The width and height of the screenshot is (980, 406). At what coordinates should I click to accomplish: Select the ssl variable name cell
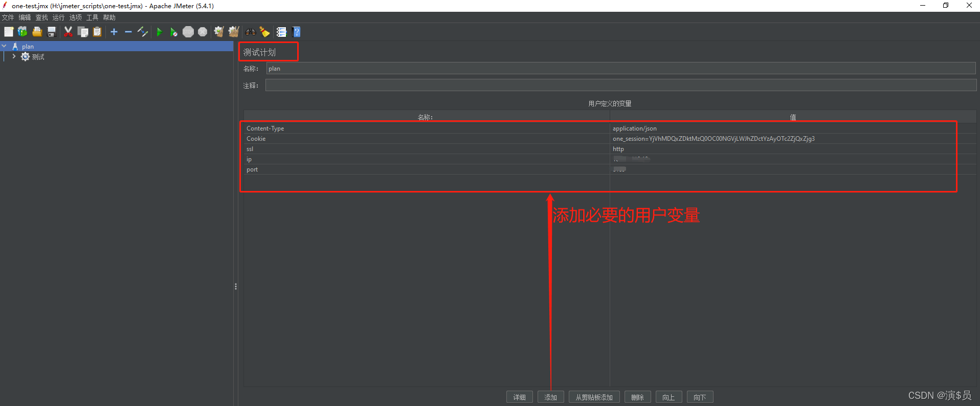pyautogui.click(x=427, y=149)
